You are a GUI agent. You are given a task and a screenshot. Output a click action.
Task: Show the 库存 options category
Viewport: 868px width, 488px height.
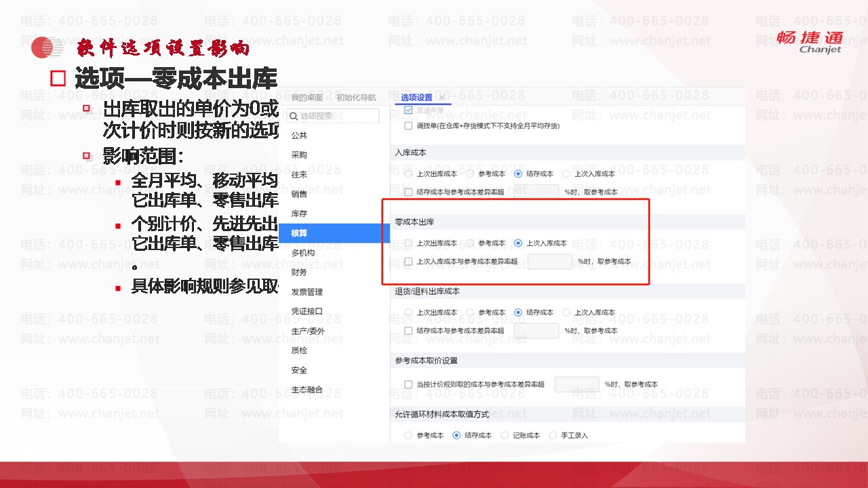click(299, 214)
